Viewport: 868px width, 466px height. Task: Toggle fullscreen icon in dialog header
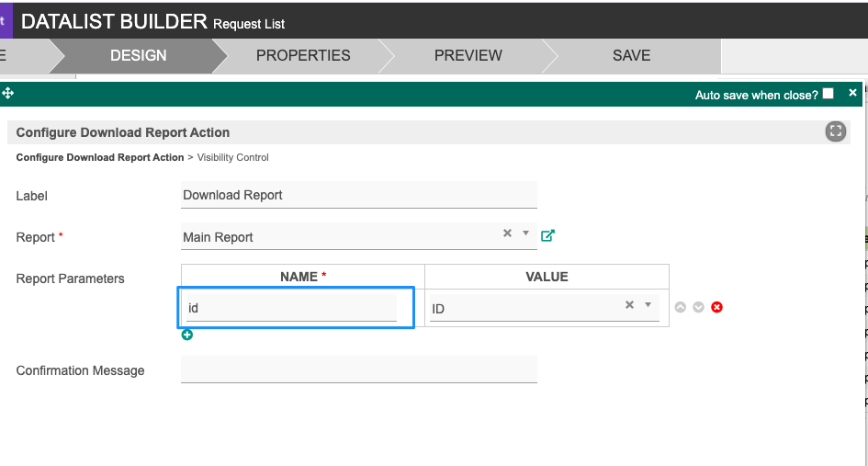tap(835, 131)
